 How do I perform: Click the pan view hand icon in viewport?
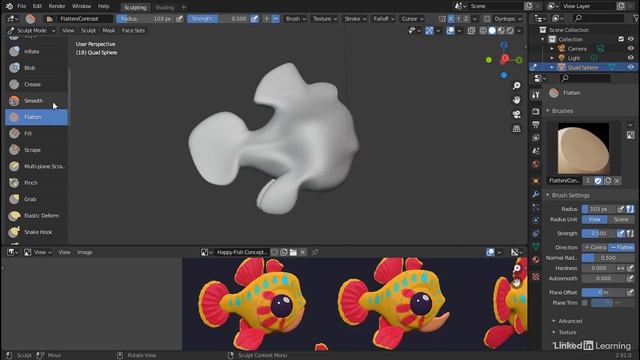(x=517, y=100)
